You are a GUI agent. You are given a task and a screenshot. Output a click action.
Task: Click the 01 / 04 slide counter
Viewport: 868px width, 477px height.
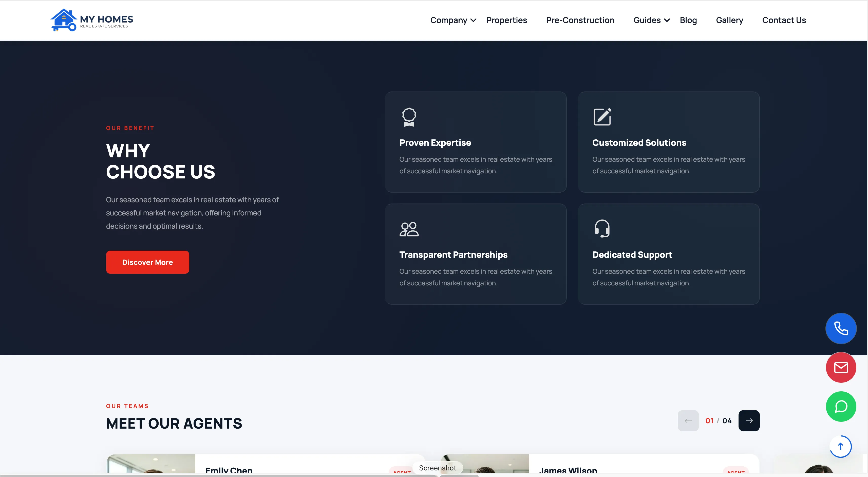coord(718,421)
